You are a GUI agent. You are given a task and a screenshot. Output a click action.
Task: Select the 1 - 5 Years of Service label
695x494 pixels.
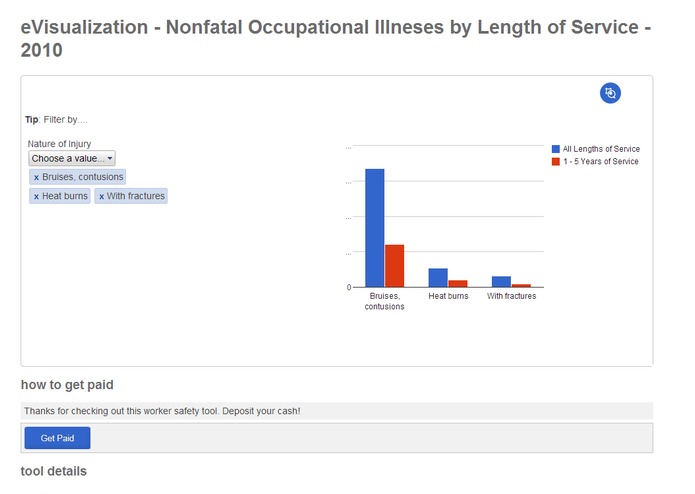click(601, 161)
